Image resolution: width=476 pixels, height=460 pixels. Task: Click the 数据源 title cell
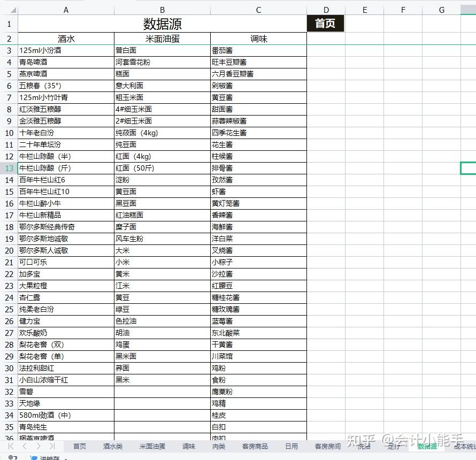pyautogui.click(x=162, y=24)
